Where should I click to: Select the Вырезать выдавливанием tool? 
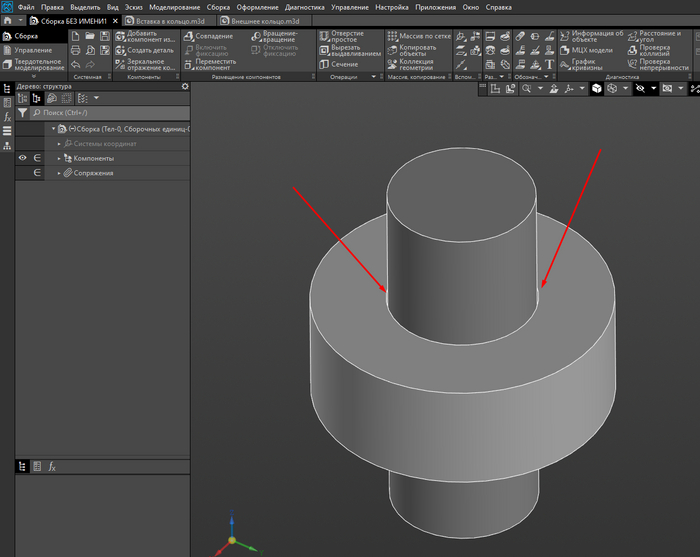tap(350, 50)
